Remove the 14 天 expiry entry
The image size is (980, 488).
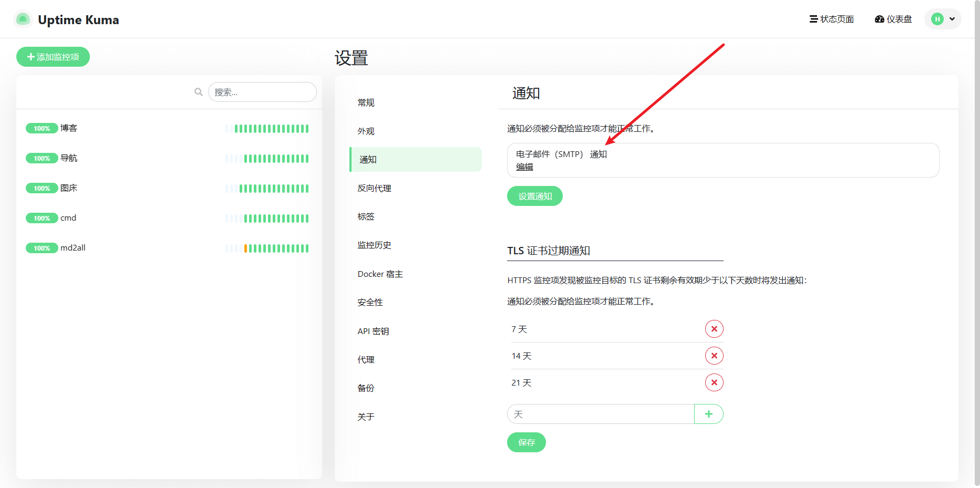coord(714,356)
